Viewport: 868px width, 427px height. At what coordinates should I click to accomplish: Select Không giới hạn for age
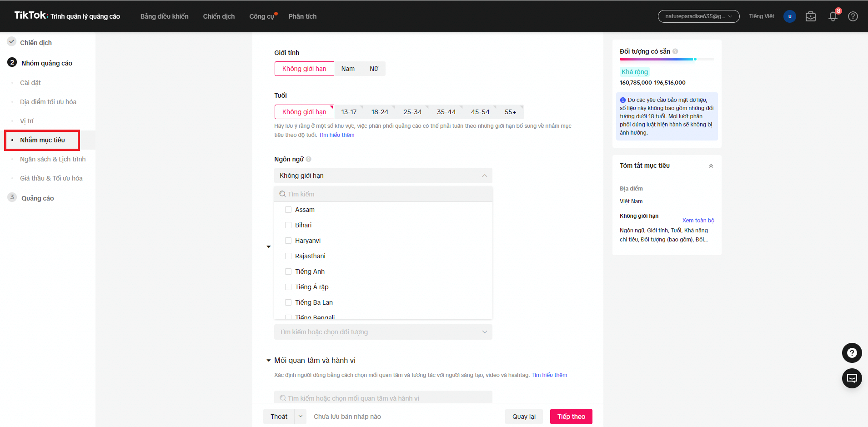(304, 112)
